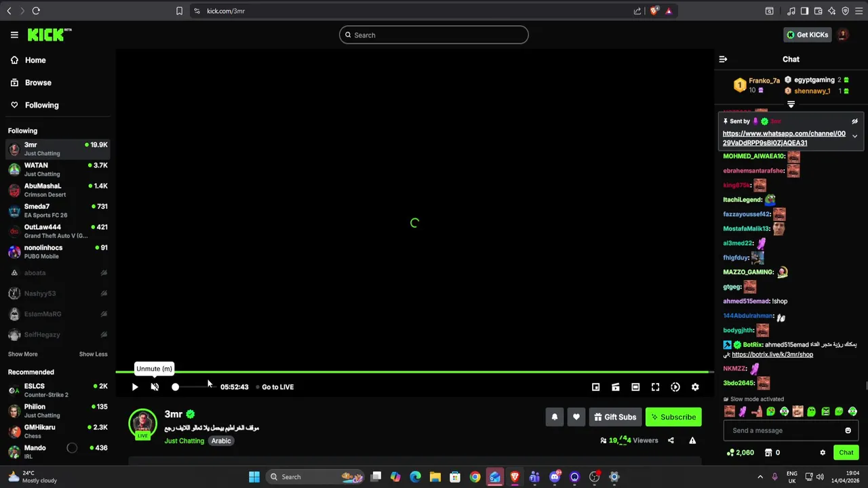This screenshot has width=868, height=488.
Task: Open Following in sidebar
Action: click(41, 105)
